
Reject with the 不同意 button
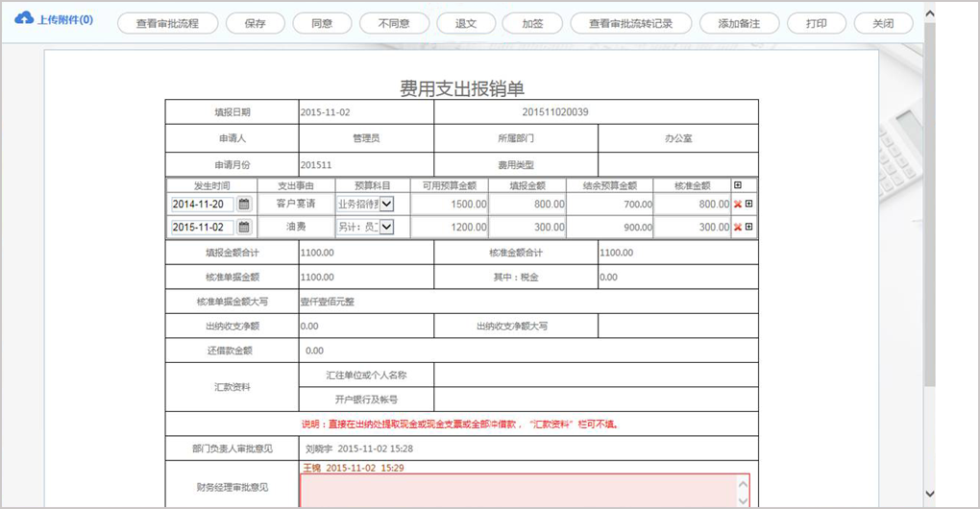pyautogui.click(x=394, y=24)
